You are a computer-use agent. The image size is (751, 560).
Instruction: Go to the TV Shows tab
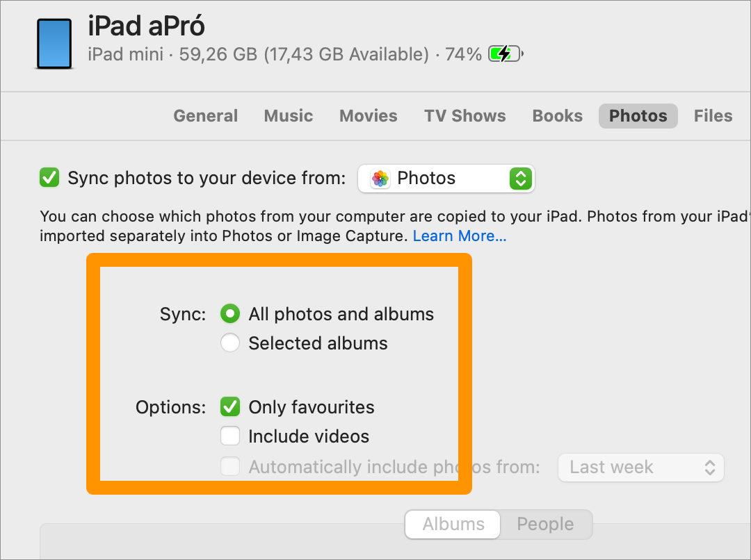click(465, 116)
